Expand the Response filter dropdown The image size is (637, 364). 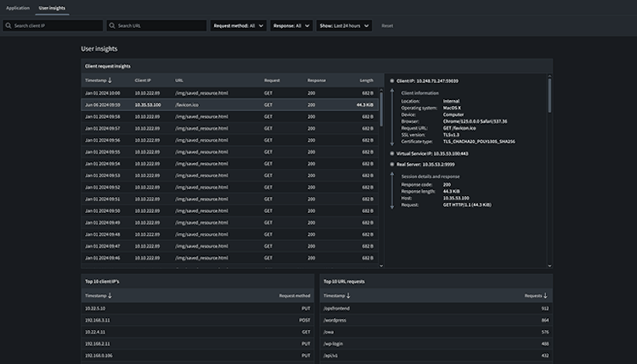292,26
